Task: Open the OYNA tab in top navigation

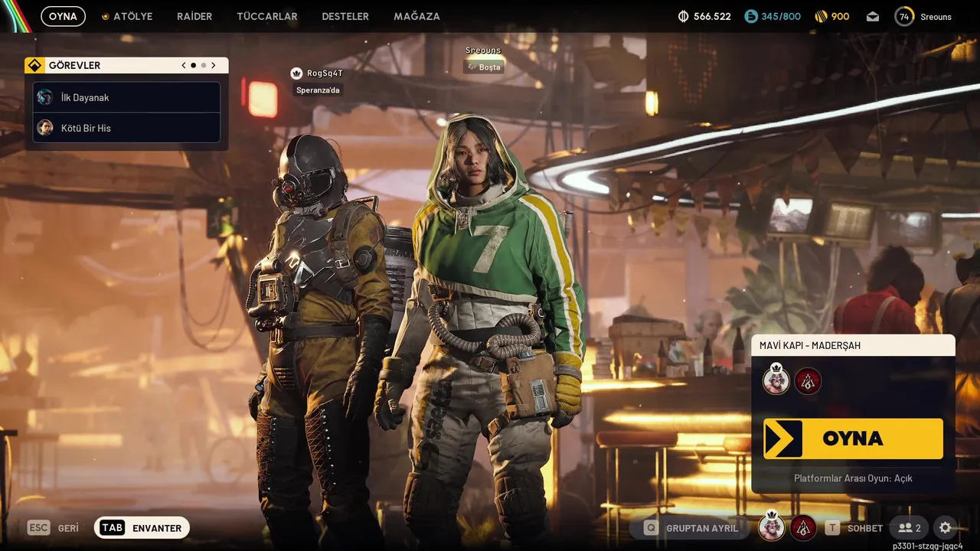Action: click(63, 16)
